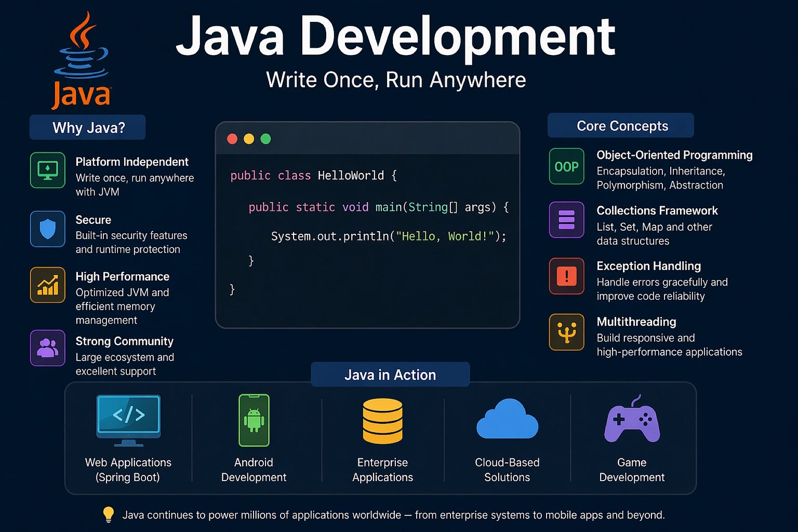Click the Platform Independent monitor icon

[x=48, y=170]
